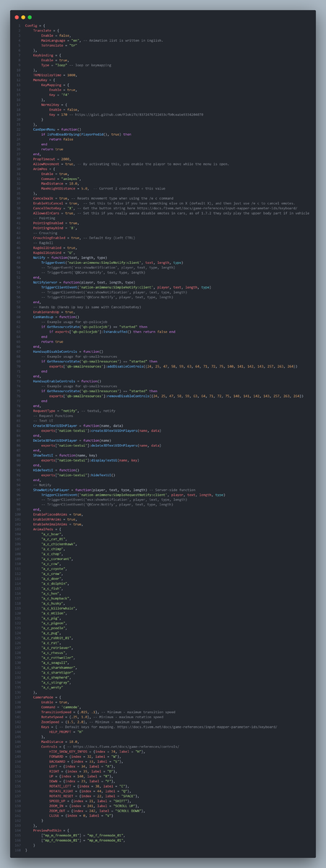Click the green maximize window dot
Image resolution: width=326 pixels, height=868 pixels.
click(29, 17)
